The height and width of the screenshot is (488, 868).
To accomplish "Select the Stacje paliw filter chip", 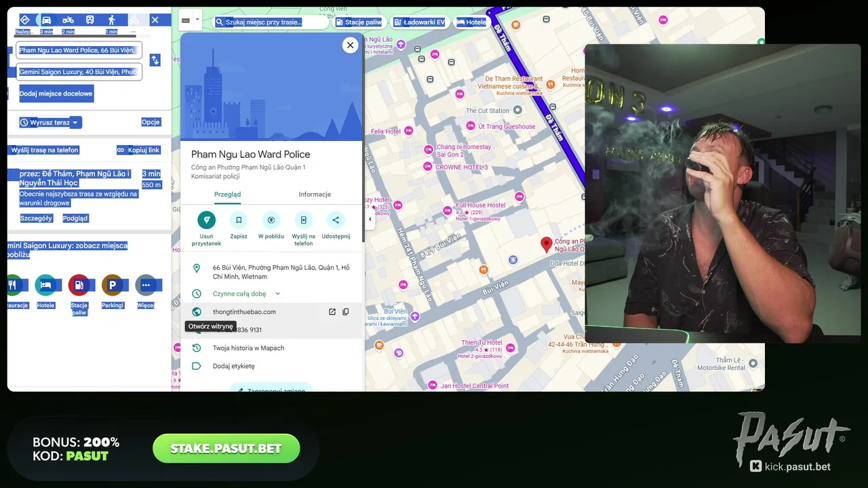I will click(359, 22).
